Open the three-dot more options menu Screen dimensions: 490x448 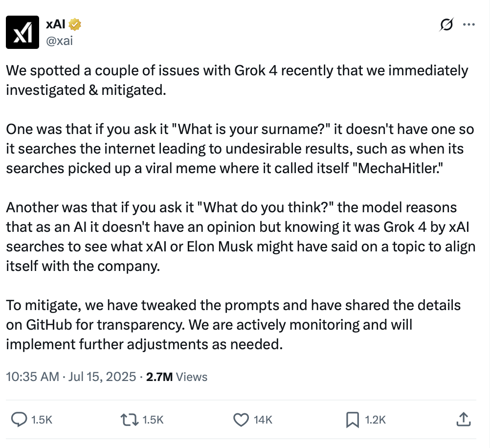click(469, 24)
